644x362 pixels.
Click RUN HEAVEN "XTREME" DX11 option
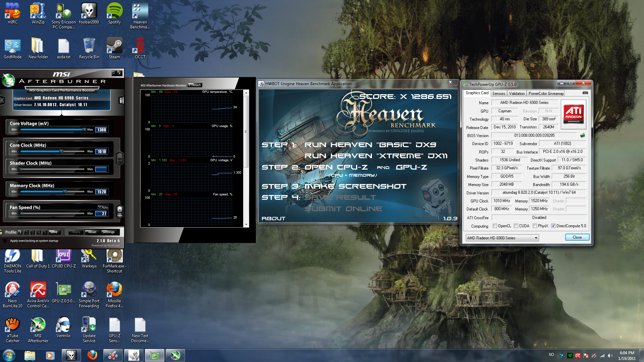[x=376, y=156]
